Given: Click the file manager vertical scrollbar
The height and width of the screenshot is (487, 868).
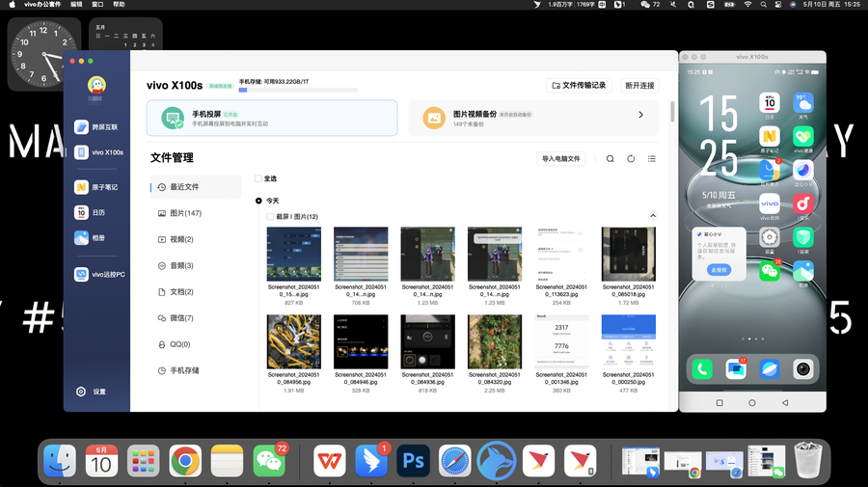Looking at the screenshot, I should [x=672, y=112].
